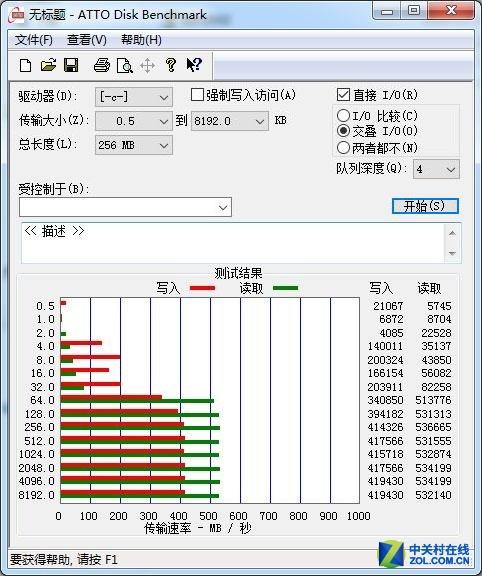The width and height of the screenshot is (482, 576).
Task: Close the ATTO Disk Benchmark window
Action: 451,11
